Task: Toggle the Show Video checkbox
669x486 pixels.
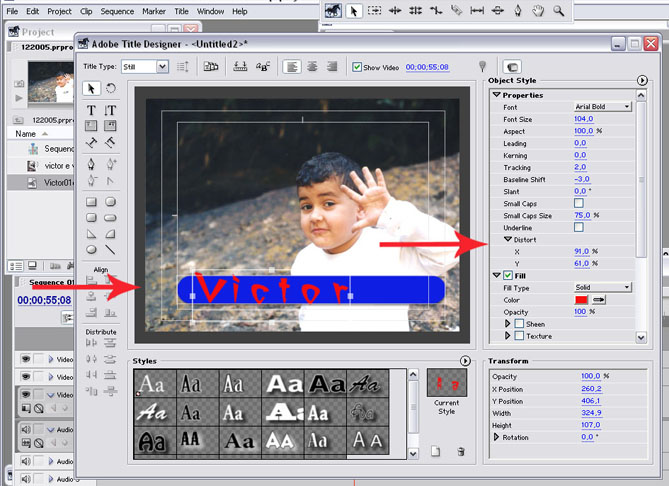Action: click(x=357, y=67)
